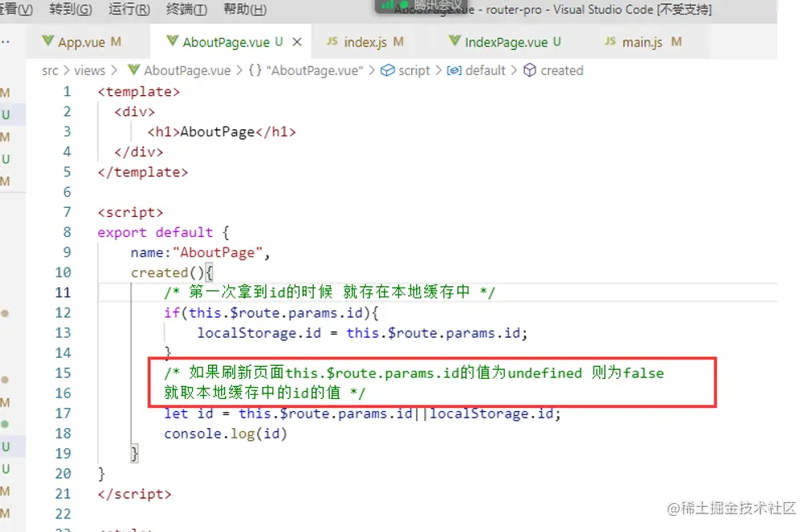The image size is (812, 532).
Task: Click the <template> opening tag
Action: 139,92
